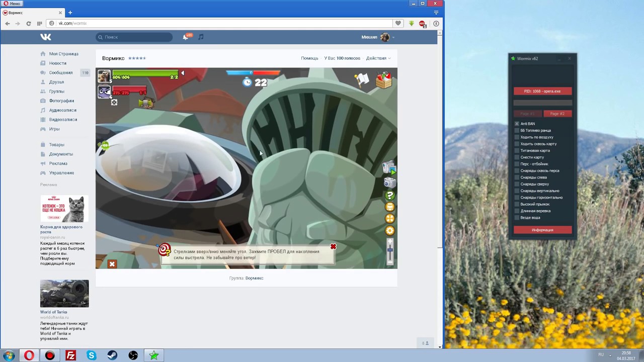Open a new browser tab
The image size is (644, 362).
pos(70,13)
